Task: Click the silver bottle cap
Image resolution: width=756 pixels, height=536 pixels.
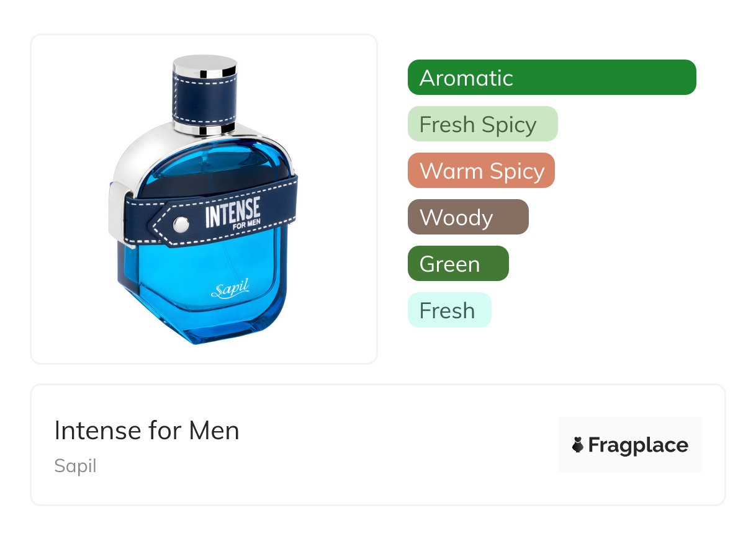Action: pyautogui.click(x=205, y=66)
